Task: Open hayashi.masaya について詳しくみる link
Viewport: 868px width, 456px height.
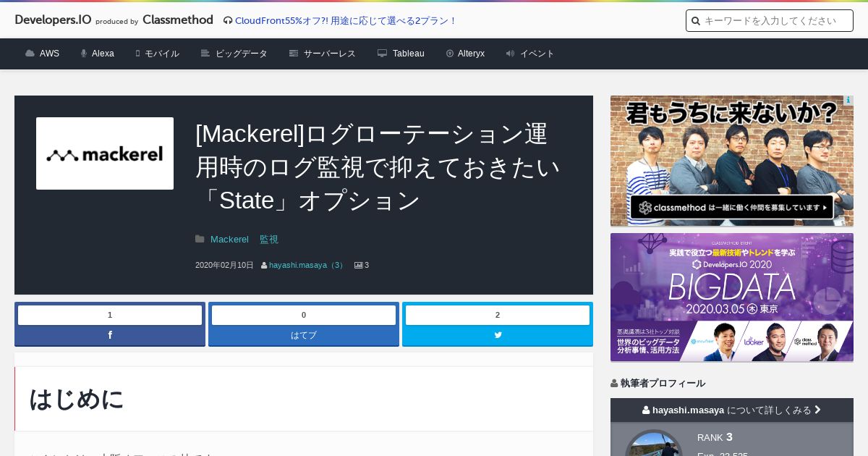Action: 732,410
